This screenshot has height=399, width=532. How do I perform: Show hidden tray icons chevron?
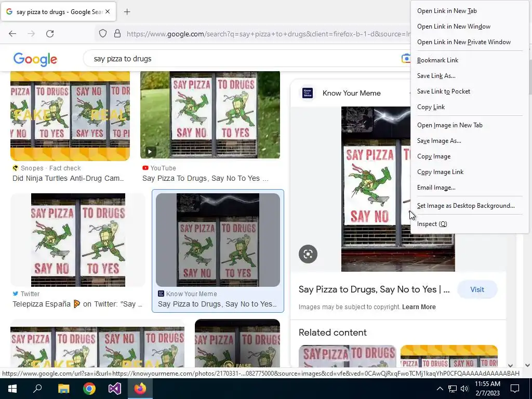click(x=440, y=389)
